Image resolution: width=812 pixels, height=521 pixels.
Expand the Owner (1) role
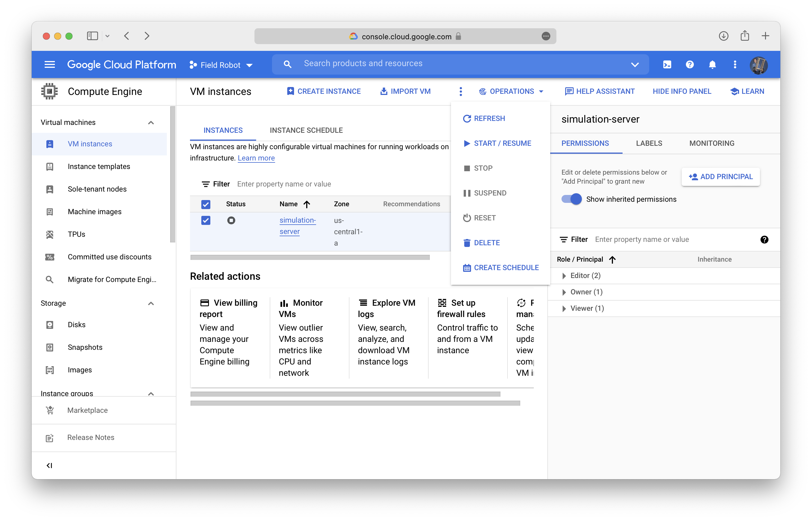click(564, 292)
